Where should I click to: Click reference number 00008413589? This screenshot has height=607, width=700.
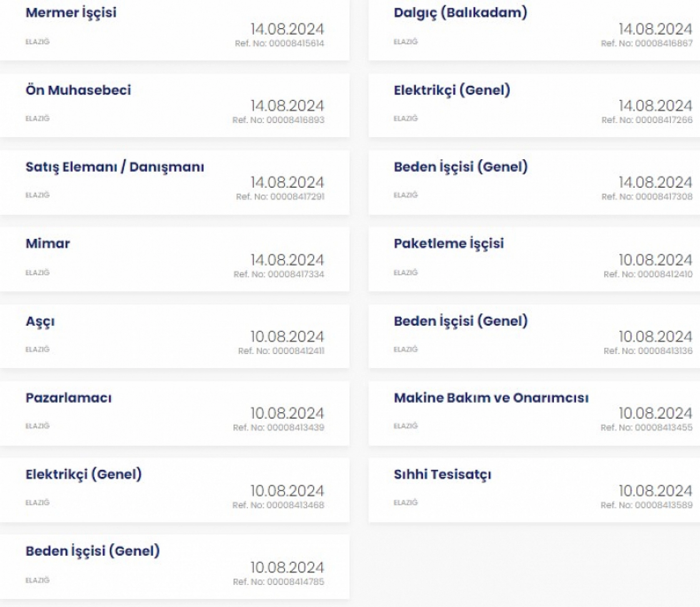[646, 505]
